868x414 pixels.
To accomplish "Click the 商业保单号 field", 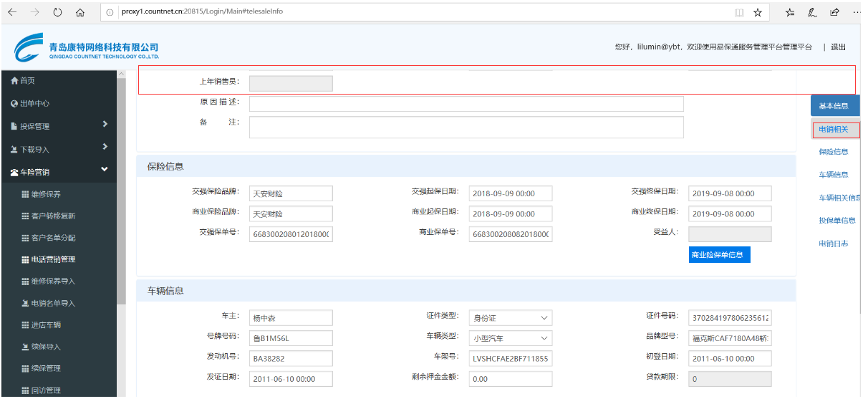I will [x=511, y=234].
